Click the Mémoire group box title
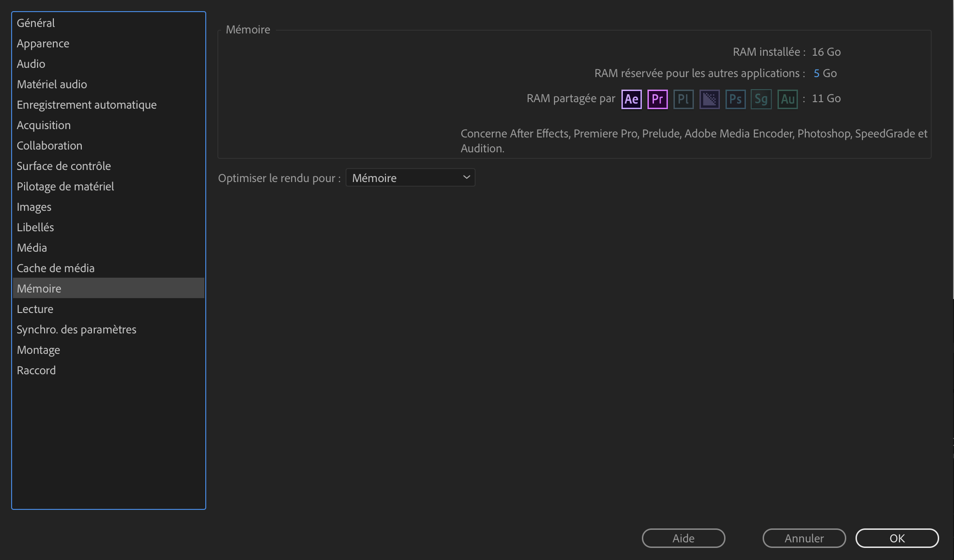 tap(248, 29)
